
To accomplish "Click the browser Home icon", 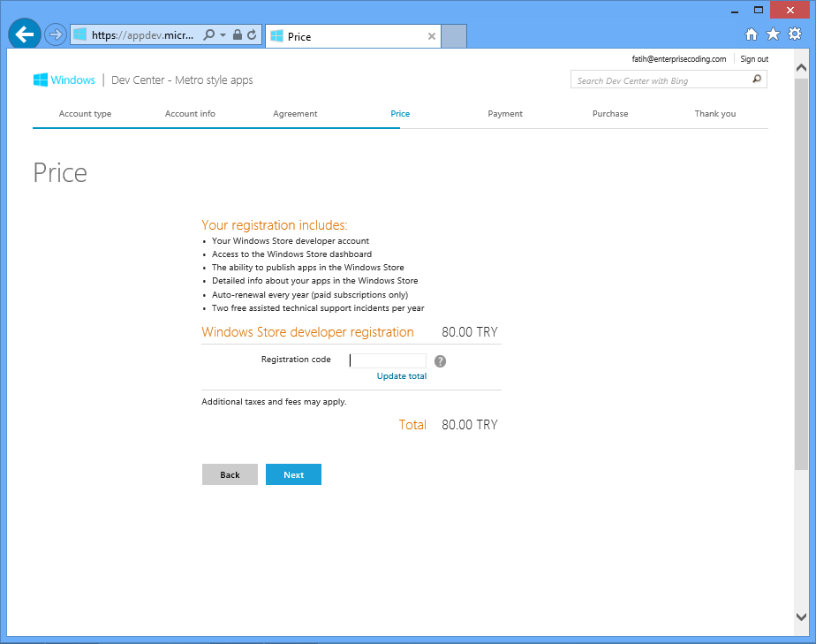I will (x=752, y=34).
